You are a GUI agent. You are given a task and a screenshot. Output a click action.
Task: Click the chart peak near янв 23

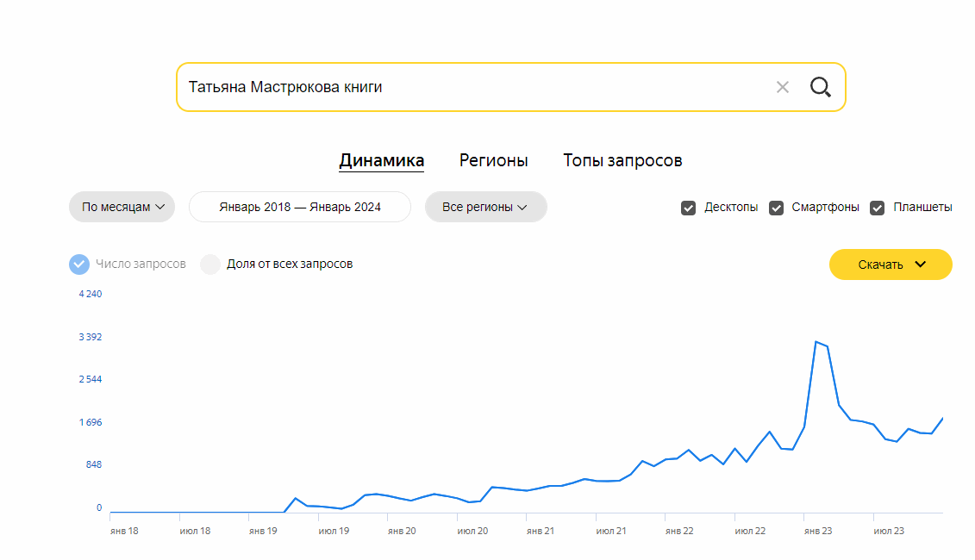click(816, 342)
